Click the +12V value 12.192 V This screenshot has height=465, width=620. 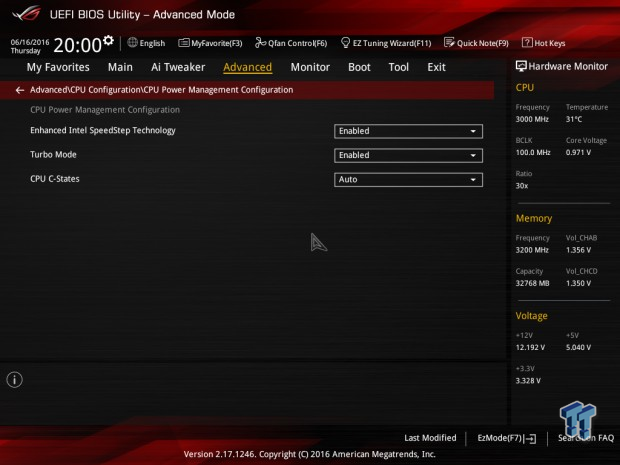[530, 348]
